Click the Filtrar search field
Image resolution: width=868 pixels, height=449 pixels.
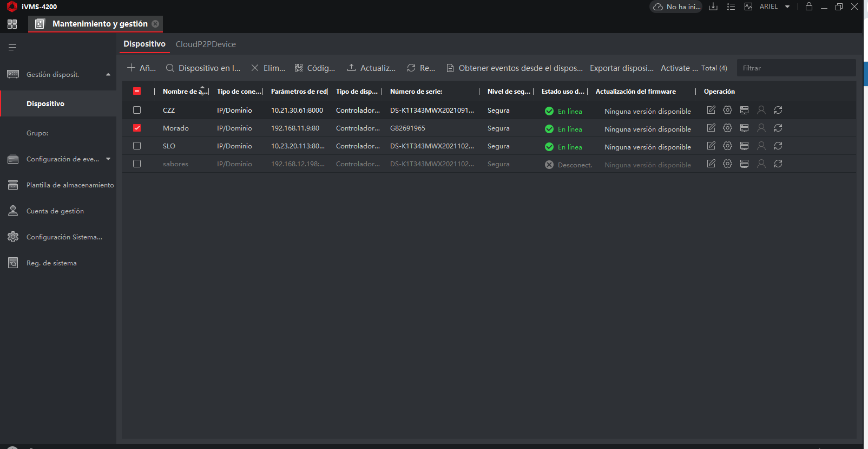(795, 68)
